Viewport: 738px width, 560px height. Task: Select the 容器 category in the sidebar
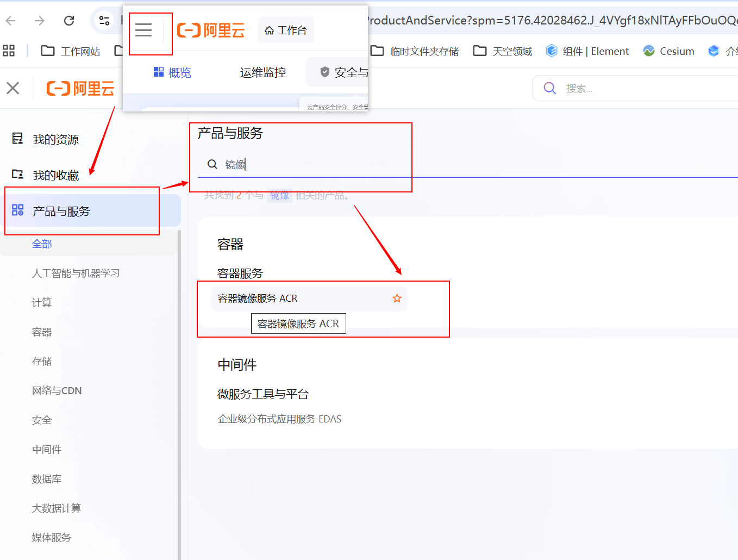42,332
